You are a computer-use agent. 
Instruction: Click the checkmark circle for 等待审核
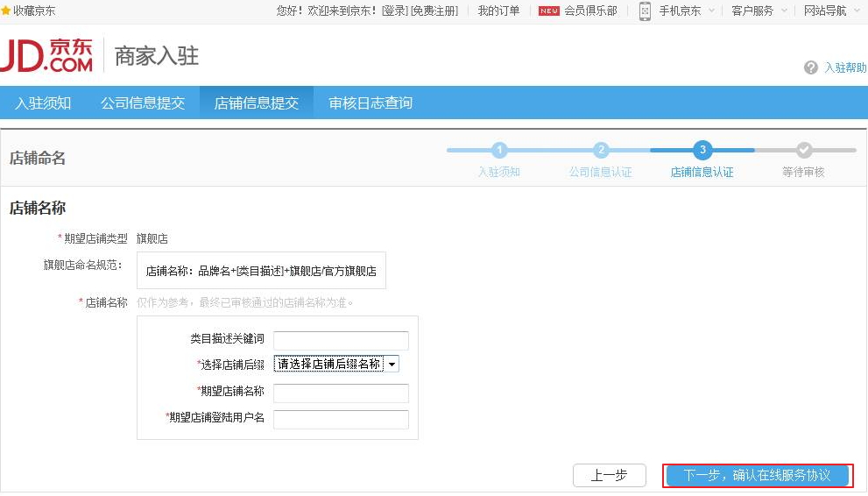tap(804, 150)
